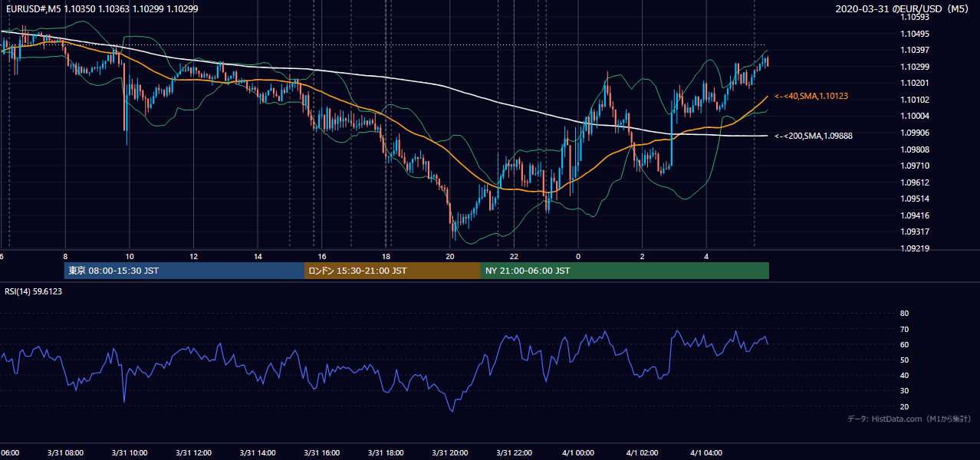Click the HistData.com data source credit

[x=909, y=419]
